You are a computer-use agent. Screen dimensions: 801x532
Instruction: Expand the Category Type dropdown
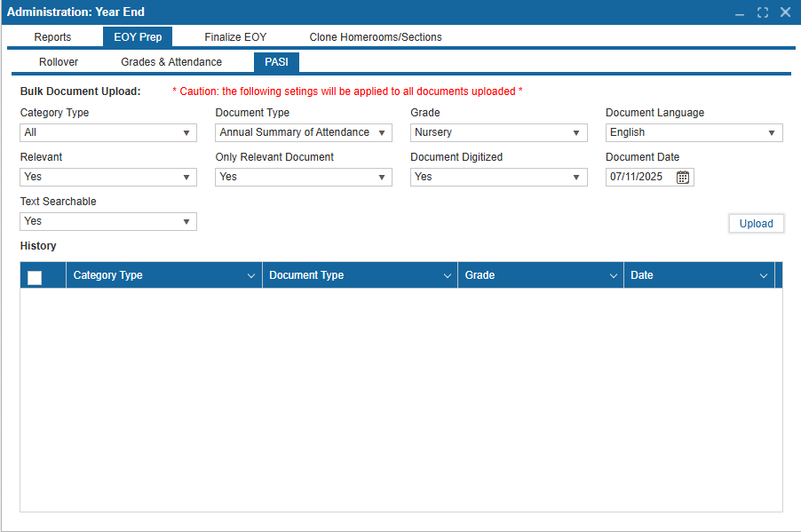click(107, 132)
